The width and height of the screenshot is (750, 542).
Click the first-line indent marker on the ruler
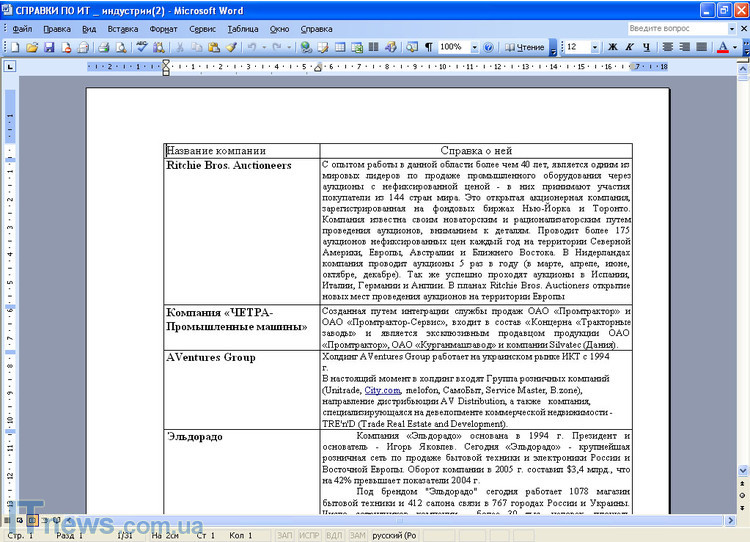166,62
